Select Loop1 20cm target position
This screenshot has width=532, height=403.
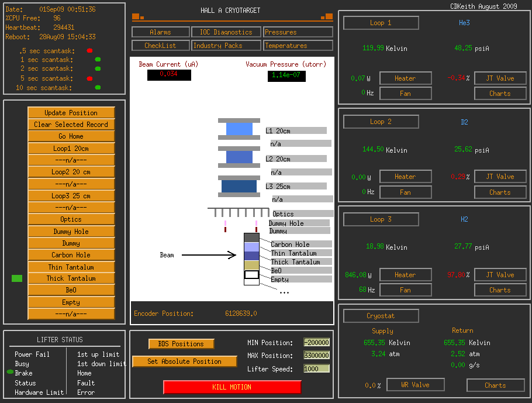pos(71,149)
